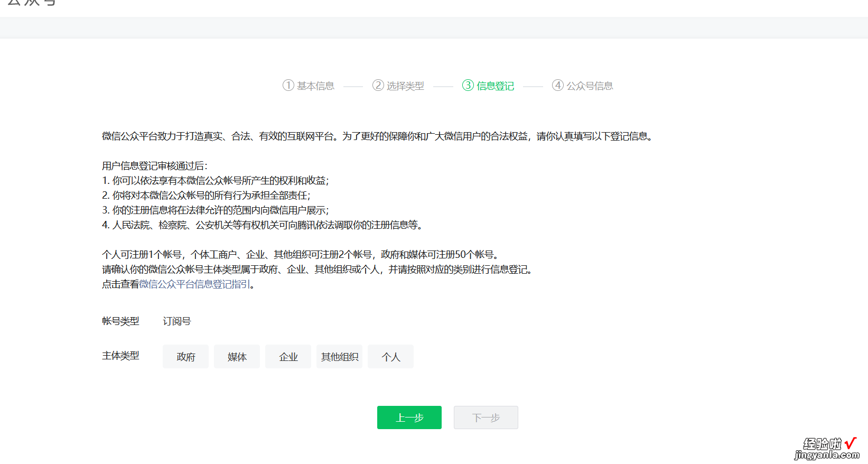The image size is (868, 464).
Task: Click the 主体类型 label
Action: pyautogui.click(x=120, y=356)
